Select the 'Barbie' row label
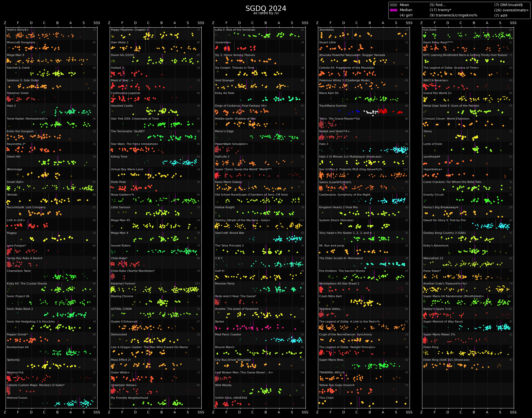The width and height of the screenshot is (532, 418). pyautogui.click(x=220, y=322)
